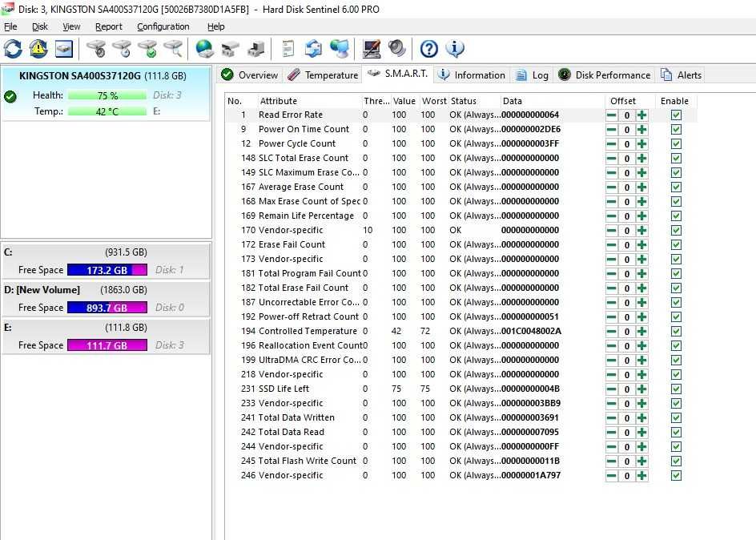Increase offset for Power On Time Count
Image resolution: width=756 pixels, height=540 pixels.
pyautogui.click(x=641, y=130)
